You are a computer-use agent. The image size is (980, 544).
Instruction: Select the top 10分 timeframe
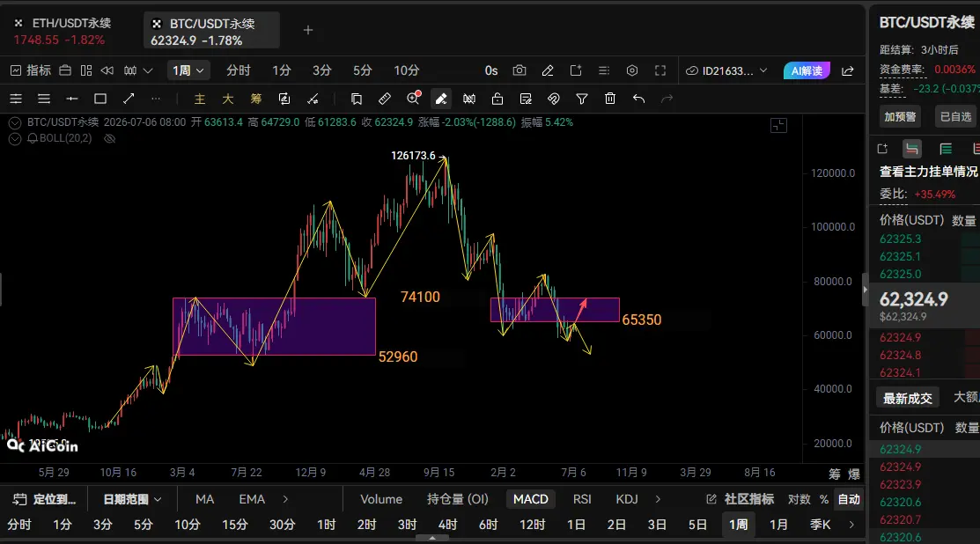(406, 70)
